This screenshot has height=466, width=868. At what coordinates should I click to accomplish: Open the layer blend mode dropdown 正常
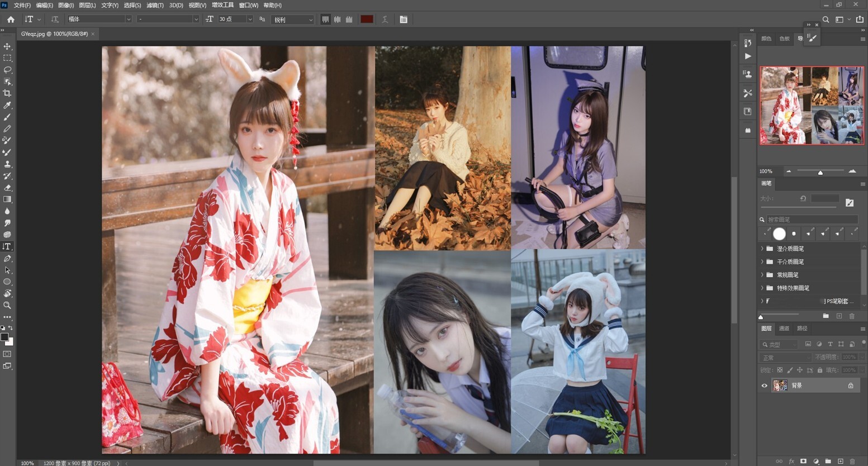point(785,357)
